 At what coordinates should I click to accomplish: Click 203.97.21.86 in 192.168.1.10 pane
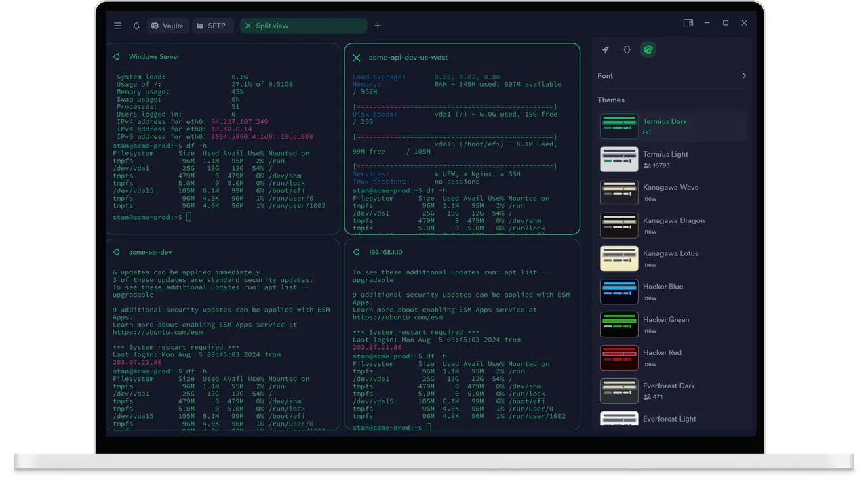click(x=377, y=348)
